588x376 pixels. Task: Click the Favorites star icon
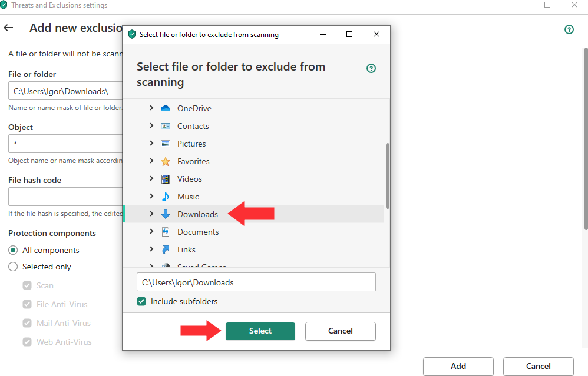166,161
